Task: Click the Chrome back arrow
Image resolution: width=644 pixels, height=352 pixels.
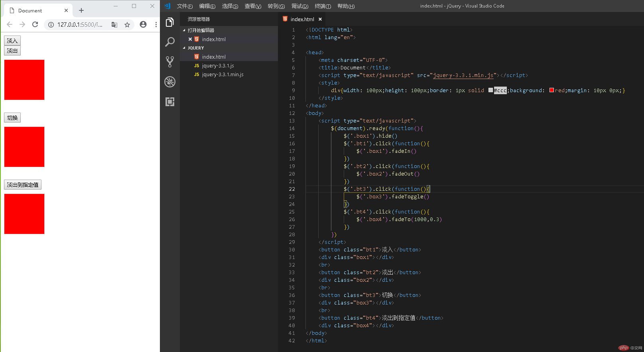Action: (10, 24)
